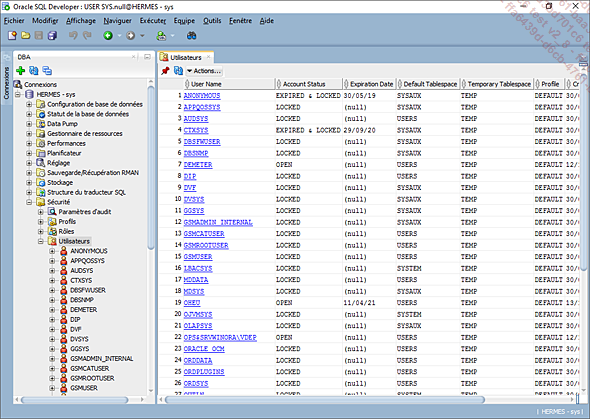This screenshot has width=590, height=419.
Task: Open the Outils menu
Action: 212,21
